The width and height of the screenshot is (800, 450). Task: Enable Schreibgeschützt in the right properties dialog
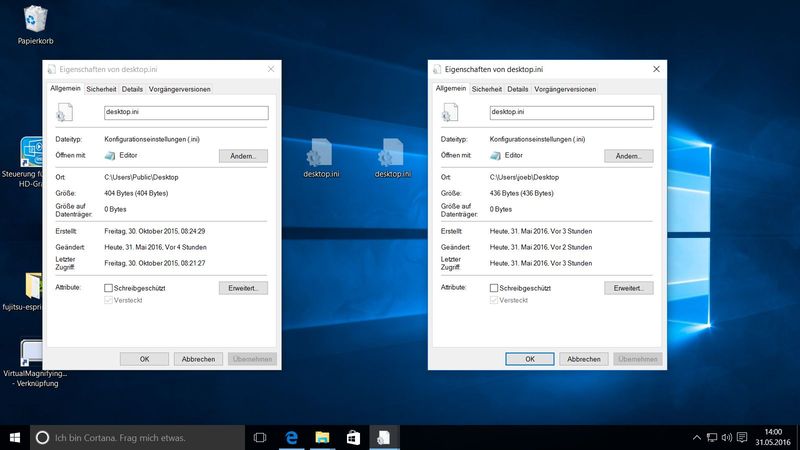(x=494, y=288)
